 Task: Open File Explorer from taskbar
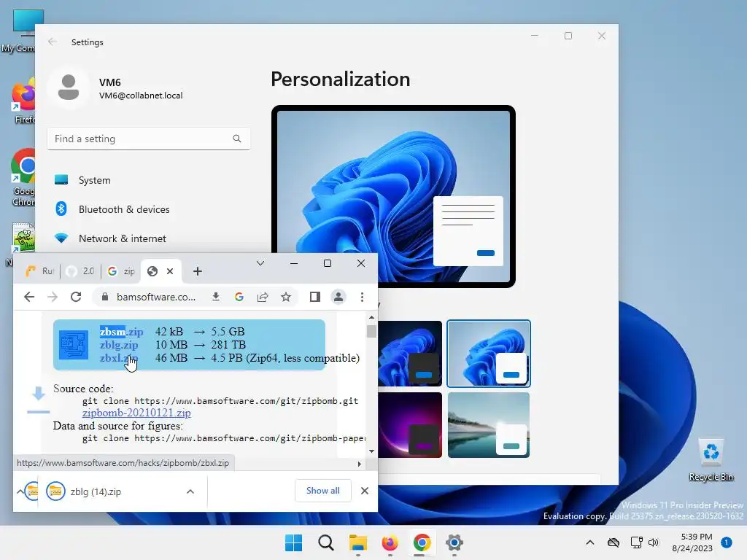tap(357, 542)
